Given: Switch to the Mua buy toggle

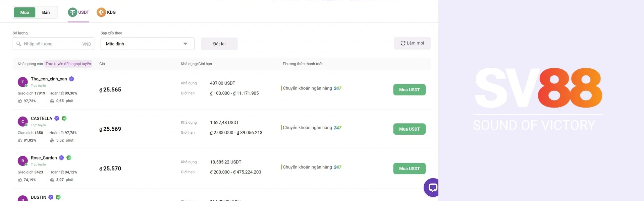Looking at the screenshot, I should 24,12.
